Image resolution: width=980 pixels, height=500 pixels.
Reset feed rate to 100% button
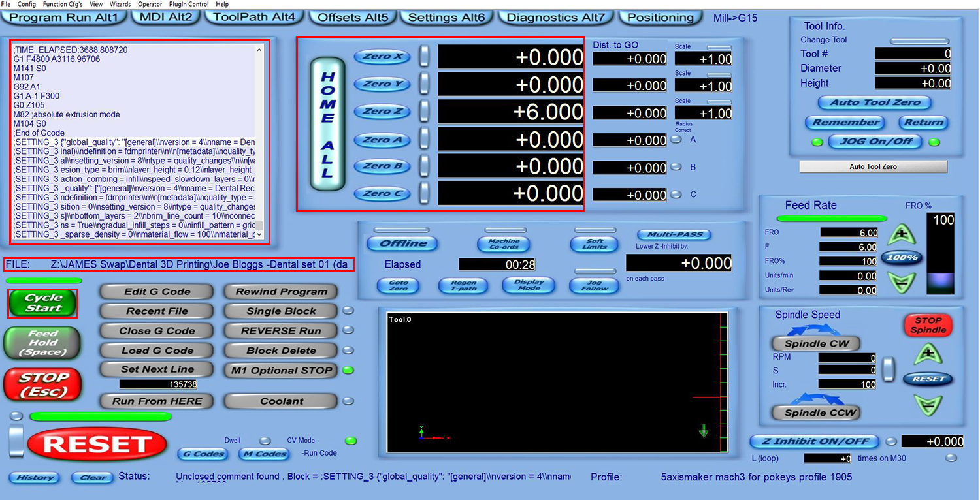(x=900, y=257)
